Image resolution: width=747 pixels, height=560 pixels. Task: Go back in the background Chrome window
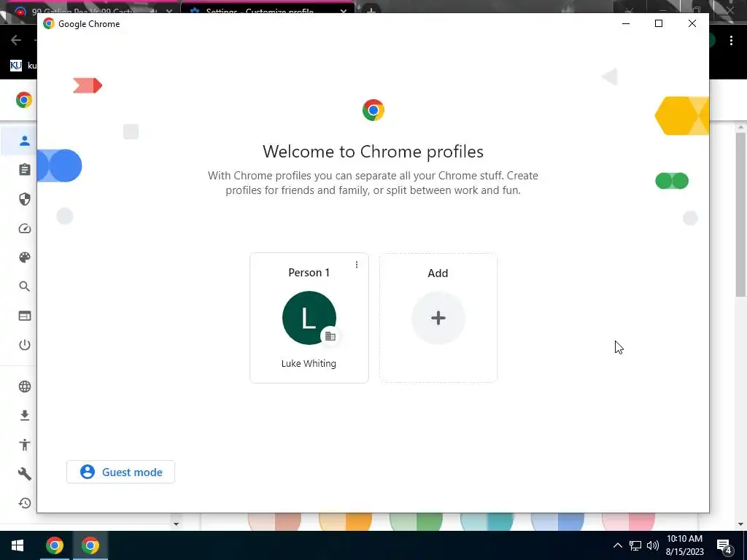16,40
